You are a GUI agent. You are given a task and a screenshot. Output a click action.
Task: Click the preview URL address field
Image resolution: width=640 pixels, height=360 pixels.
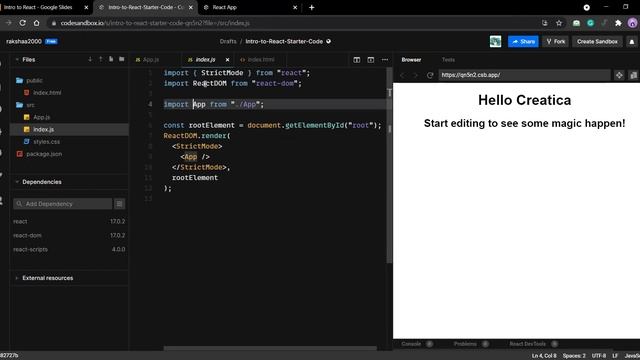pos(524,75)
